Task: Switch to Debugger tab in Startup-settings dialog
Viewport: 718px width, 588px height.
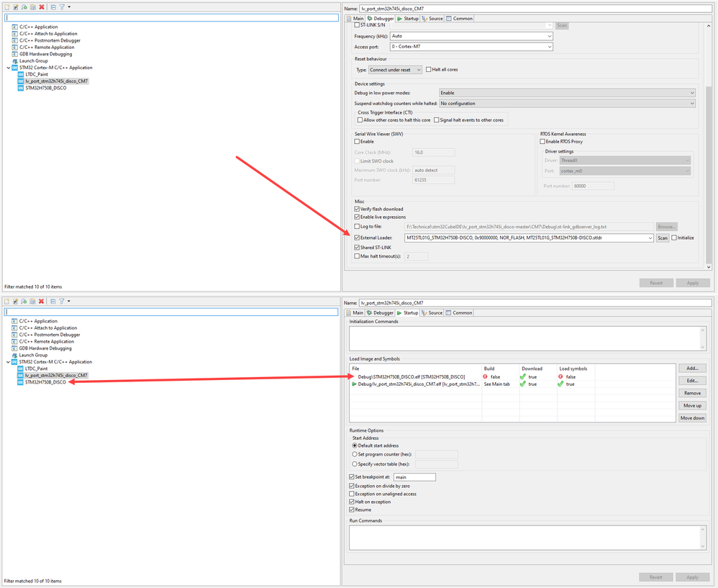Action: point(380,313)
